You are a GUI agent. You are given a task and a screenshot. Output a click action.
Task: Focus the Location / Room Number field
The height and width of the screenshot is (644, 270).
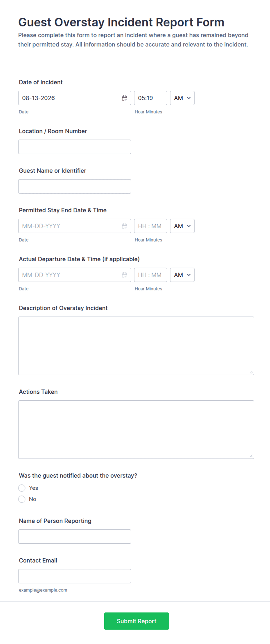[x=75, y=147]
